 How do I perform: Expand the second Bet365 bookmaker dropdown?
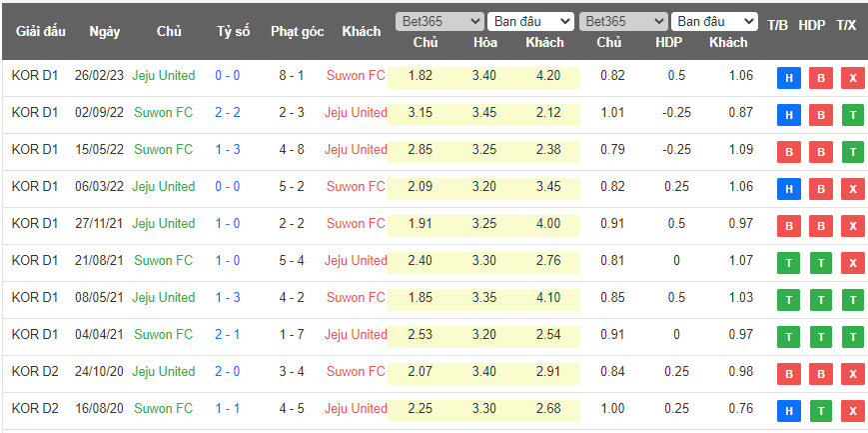[x=623, y=21]
